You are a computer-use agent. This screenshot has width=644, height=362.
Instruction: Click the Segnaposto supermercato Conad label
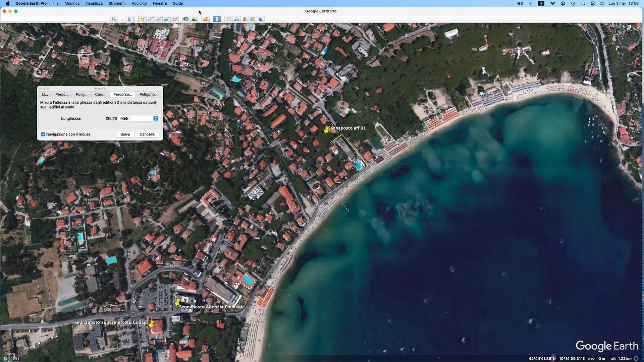(x=110, y=322)
